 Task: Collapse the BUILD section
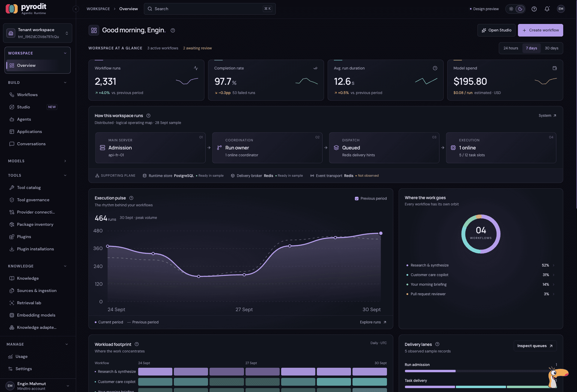coord(65,83)
